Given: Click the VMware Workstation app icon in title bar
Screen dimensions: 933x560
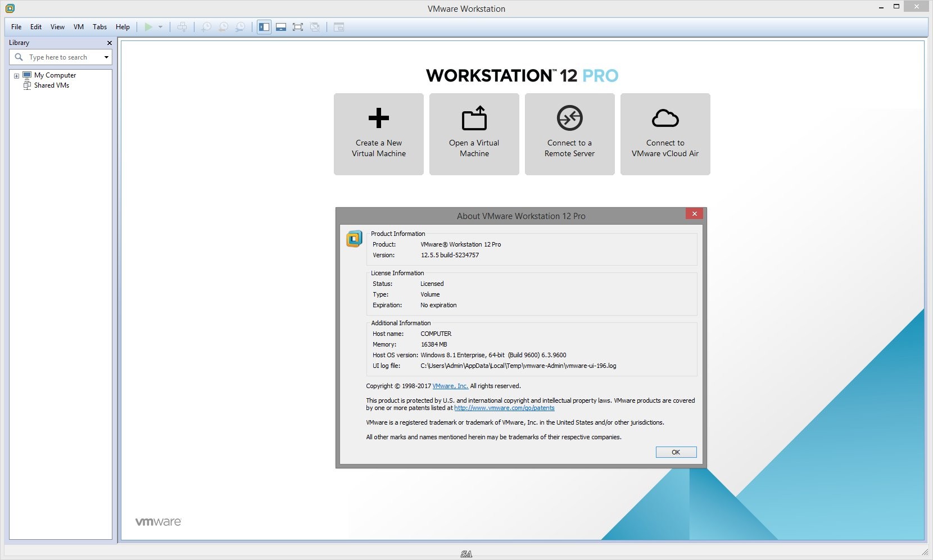Looking at the screenshot, I should [x=10, y=8].
